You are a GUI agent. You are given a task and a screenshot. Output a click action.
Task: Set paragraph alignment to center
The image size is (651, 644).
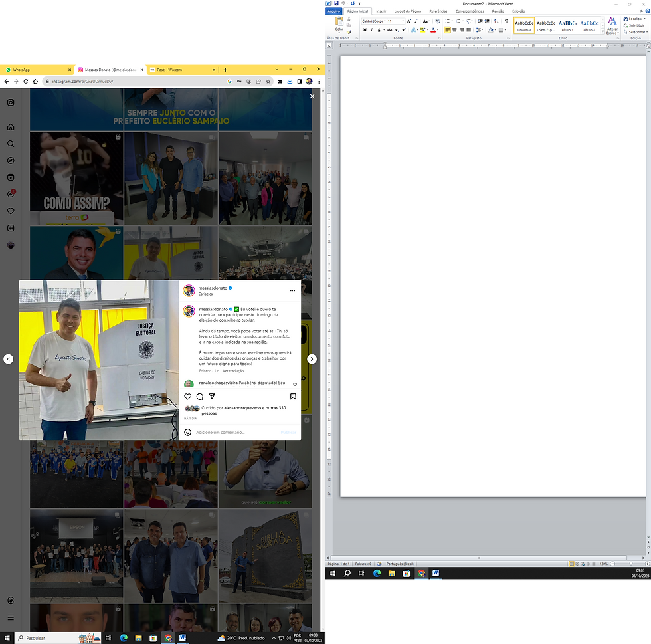pyautogui.click(x=454, y=30)
